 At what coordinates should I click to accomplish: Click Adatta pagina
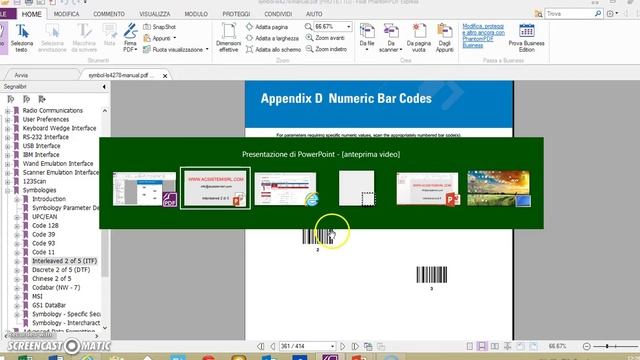[x=267, y=27]
